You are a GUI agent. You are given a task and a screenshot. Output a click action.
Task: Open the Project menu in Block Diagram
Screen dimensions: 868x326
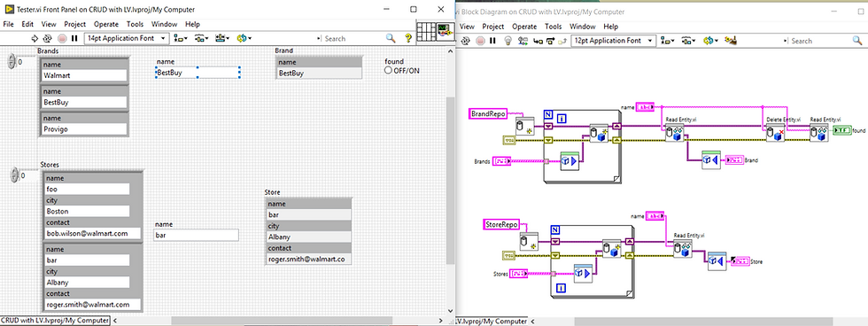(x=492, y=26)
